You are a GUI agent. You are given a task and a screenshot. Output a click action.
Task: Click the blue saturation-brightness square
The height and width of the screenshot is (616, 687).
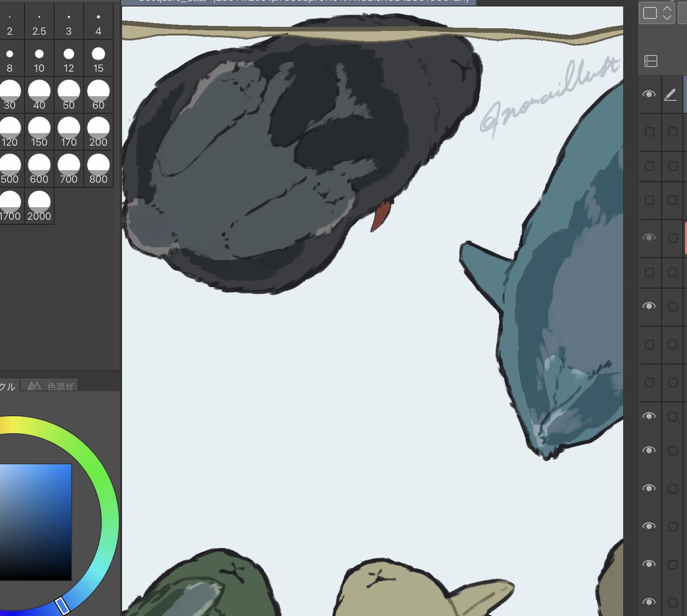pos(35,522)
